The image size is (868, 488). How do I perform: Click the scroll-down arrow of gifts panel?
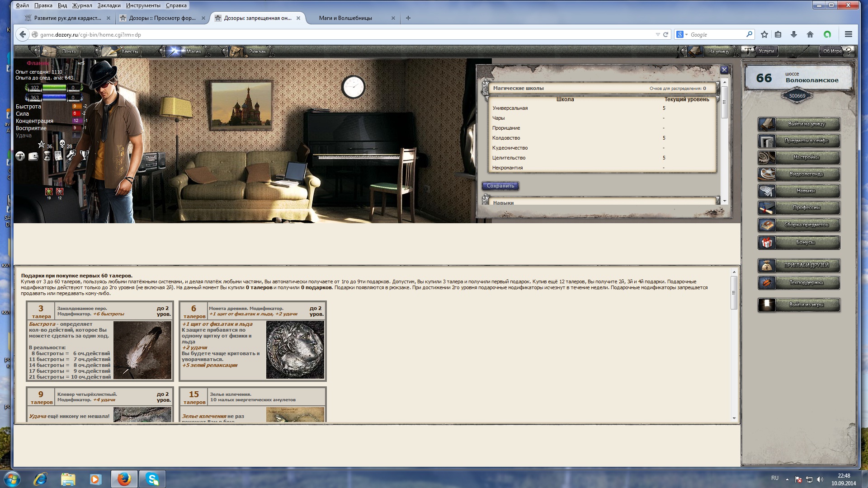[x=734, y=418]
